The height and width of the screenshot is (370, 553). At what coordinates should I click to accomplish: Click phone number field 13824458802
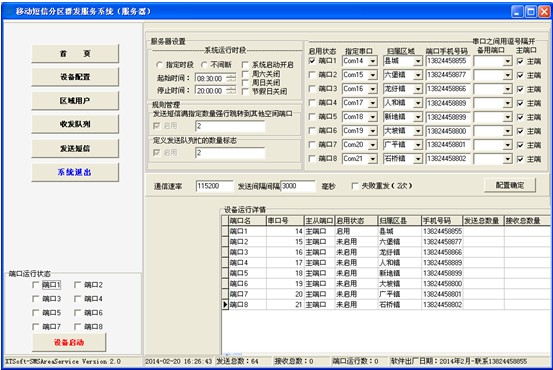(x=448, y=159)
